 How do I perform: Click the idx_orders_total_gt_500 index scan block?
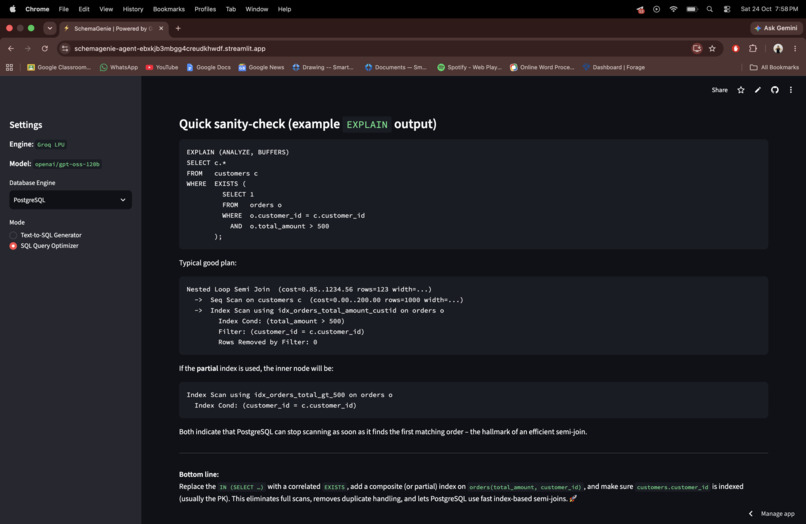click(x=473, y=400)
